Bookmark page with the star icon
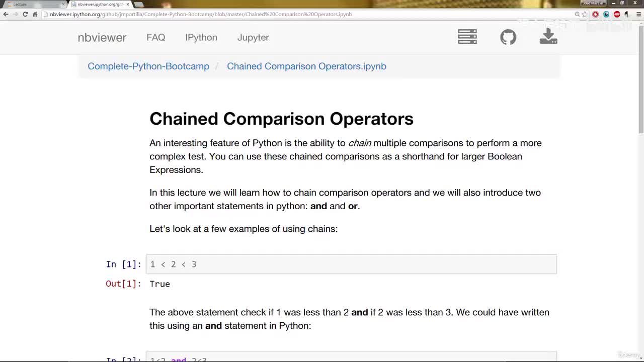The width and height of the screenshot is (644, 362). (585, 14)
